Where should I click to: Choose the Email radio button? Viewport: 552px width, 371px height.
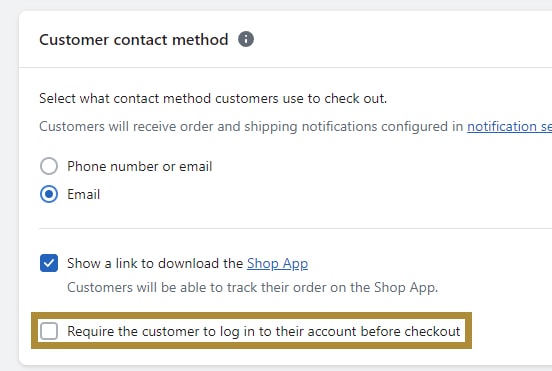click(49, 194)
